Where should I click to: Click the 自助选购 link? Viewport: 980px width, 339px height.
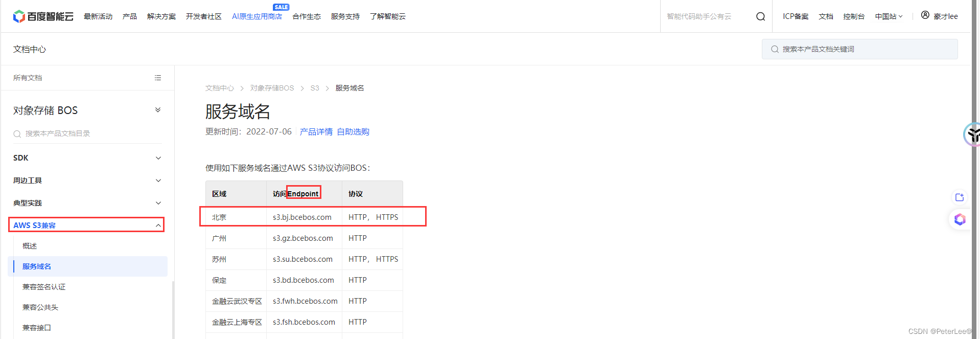(x=353, y=132)
